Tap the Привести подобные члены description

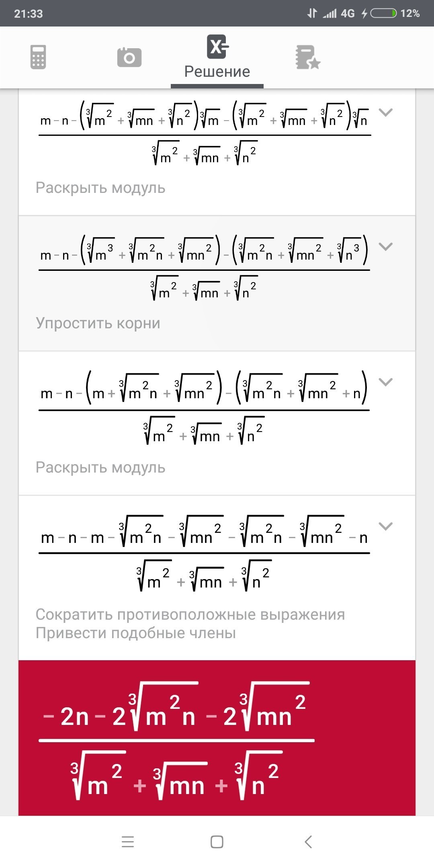[136, 633]
